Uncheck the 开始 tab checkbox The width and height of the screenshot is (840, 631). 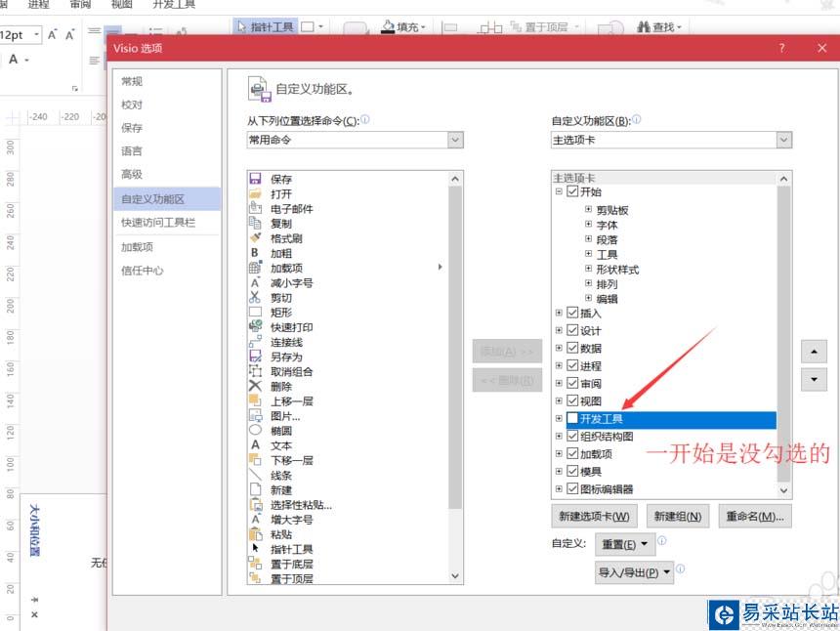click(572, 191)
